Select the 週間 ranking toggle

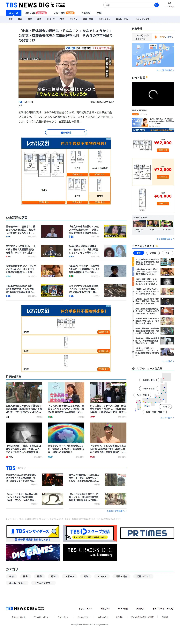pos(167,252)
